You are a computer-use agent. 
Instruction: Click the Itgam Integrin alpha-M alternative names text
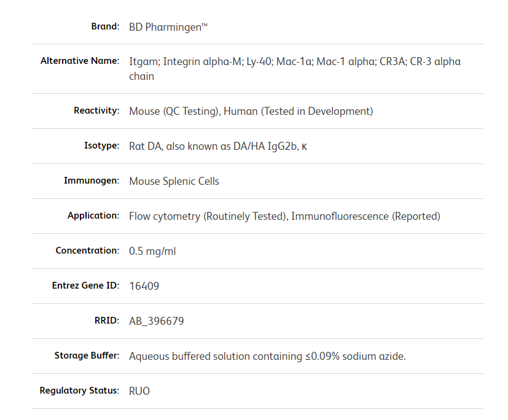coord(295,69)
